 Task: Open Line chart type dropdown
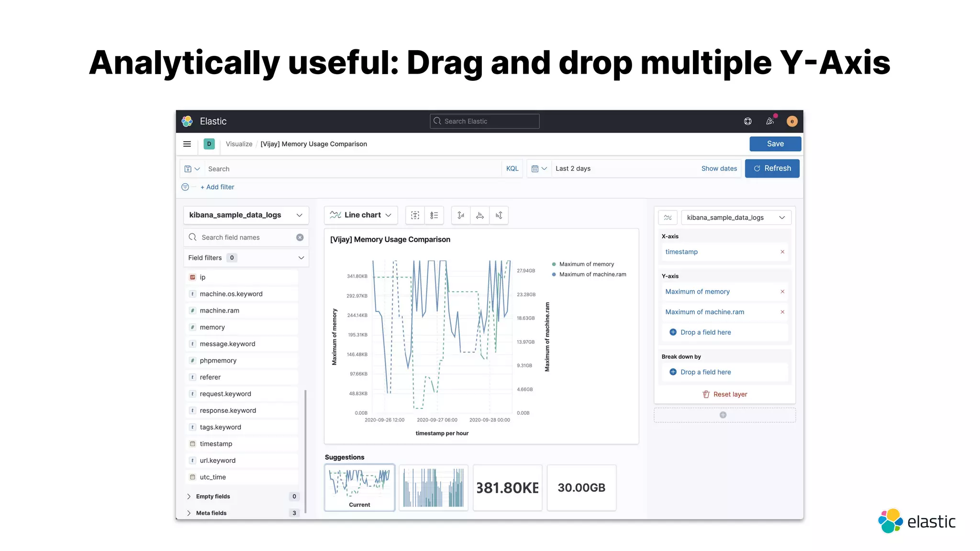[361, 215]
